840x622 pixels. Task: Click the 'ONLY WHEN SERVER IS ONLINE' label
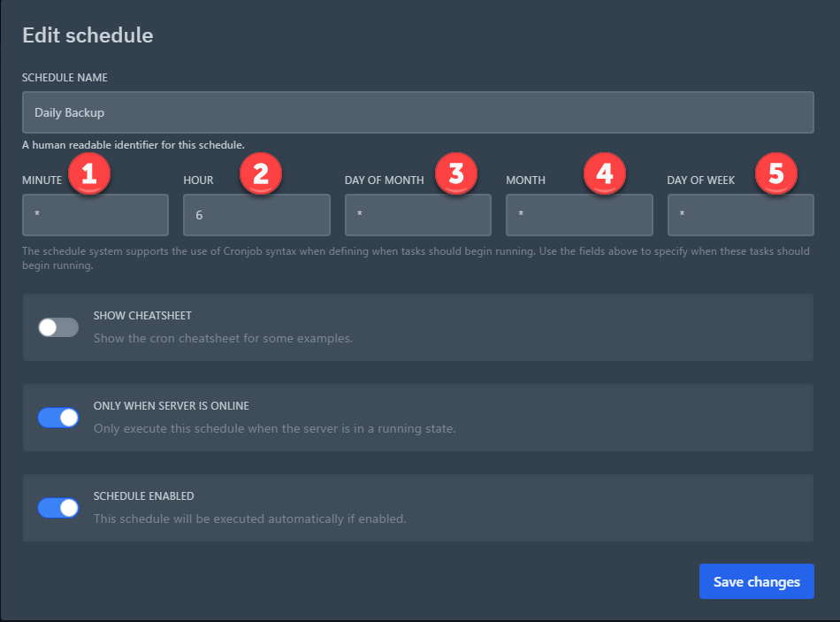tap(172, 406)
